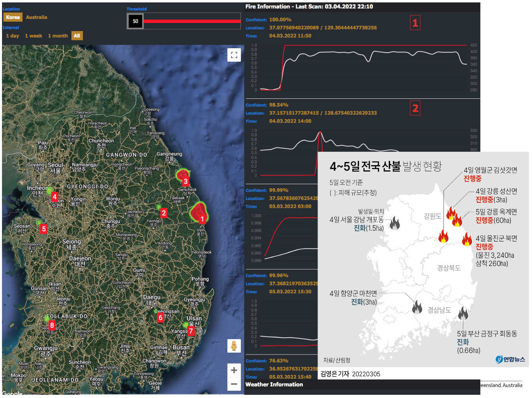Click fire entry number 1 badge
532x398 pixels.
415,23
